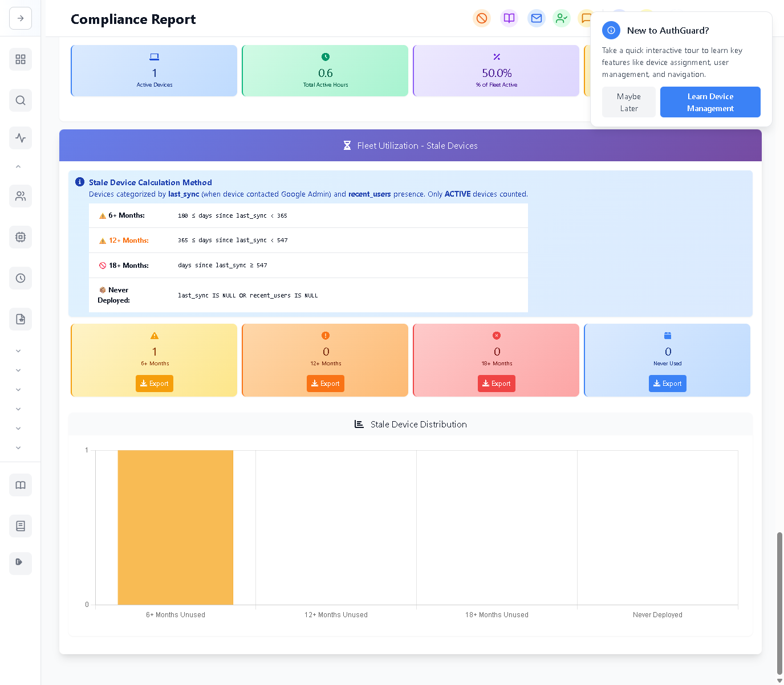Open the report export document icon in the sidebar
Screen dimensions: 784x685
21,319
